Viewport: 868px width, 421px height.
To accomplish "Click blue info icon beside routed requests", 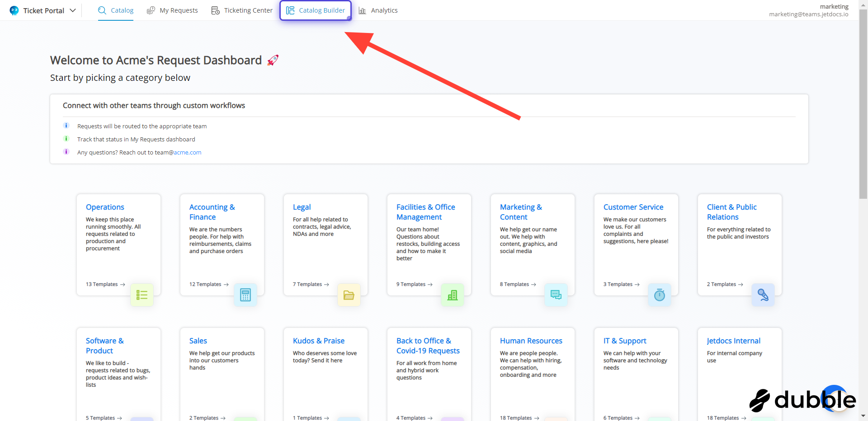I will [66, 126].
